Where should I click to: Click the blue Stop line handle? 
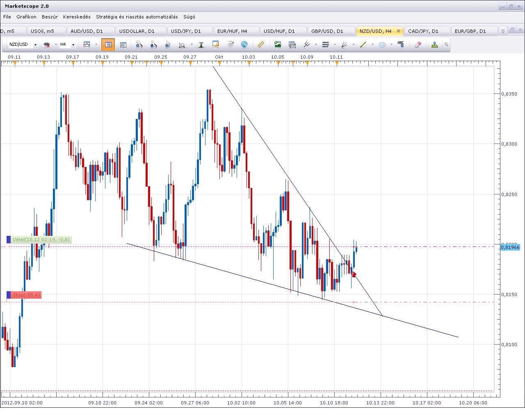point(9,295)
